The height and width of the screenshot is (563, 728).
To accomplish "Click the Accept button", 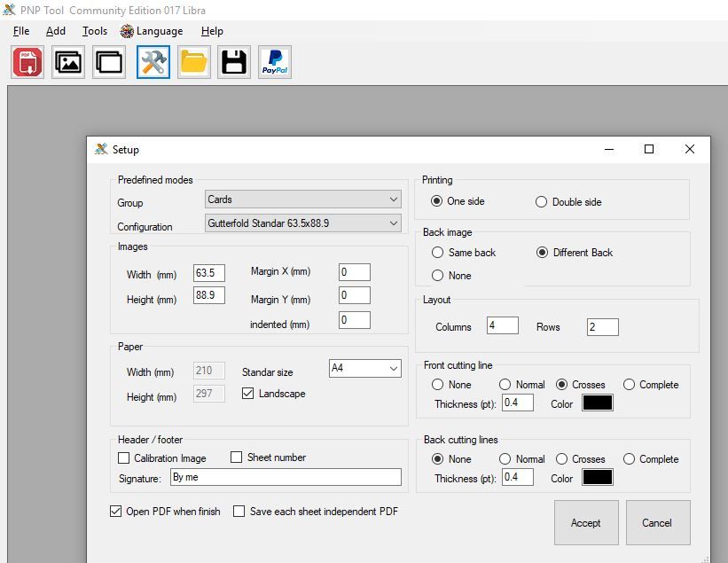I will (586, 522).
